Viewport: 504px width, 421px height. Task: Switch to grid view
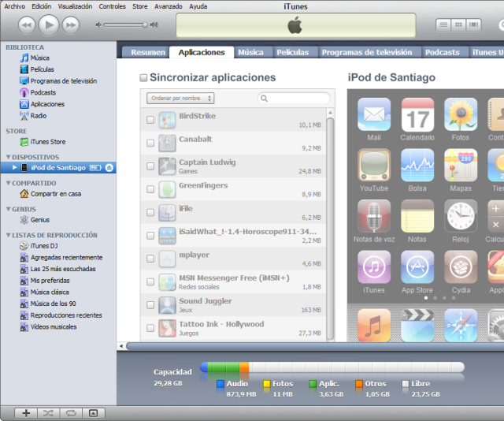click(458, 24)
